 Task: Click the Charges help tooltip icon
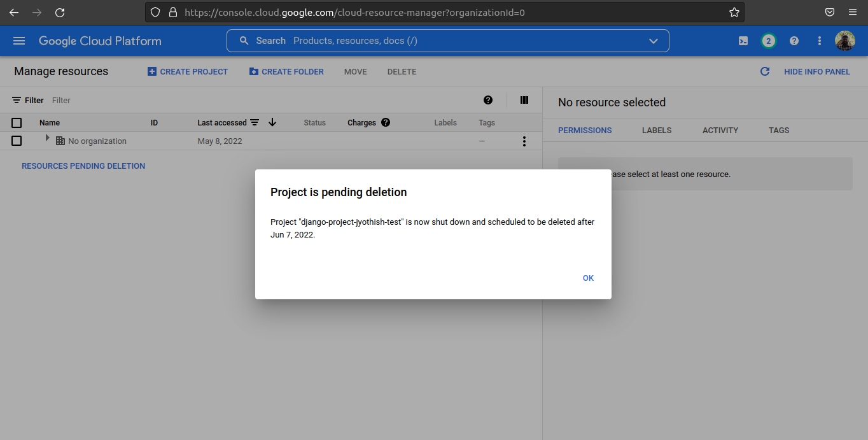coord(385,123)
